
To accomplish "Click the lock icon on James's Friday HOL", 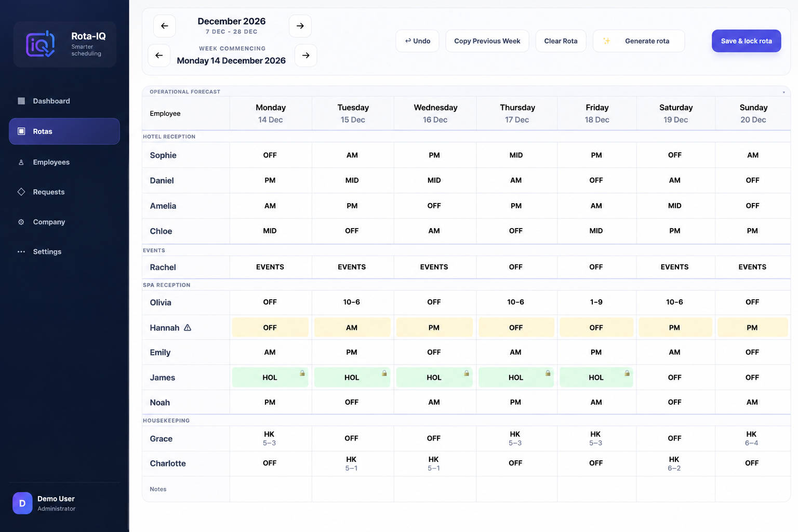I will (x=627, y=373).
